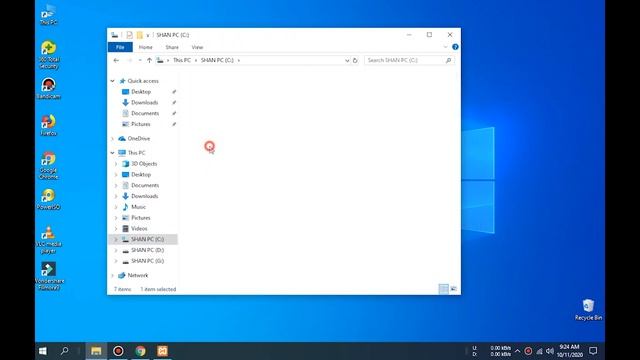Click SHAN PC (C:) in address breadcrumb
640x360 pixels.
click(x=217, y=60)
